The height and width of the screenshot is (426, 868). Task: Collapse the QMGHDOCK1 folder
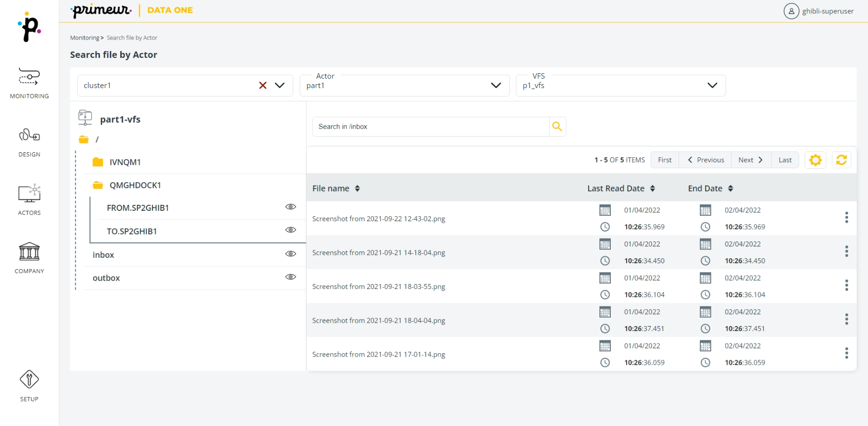click(135, 186)
